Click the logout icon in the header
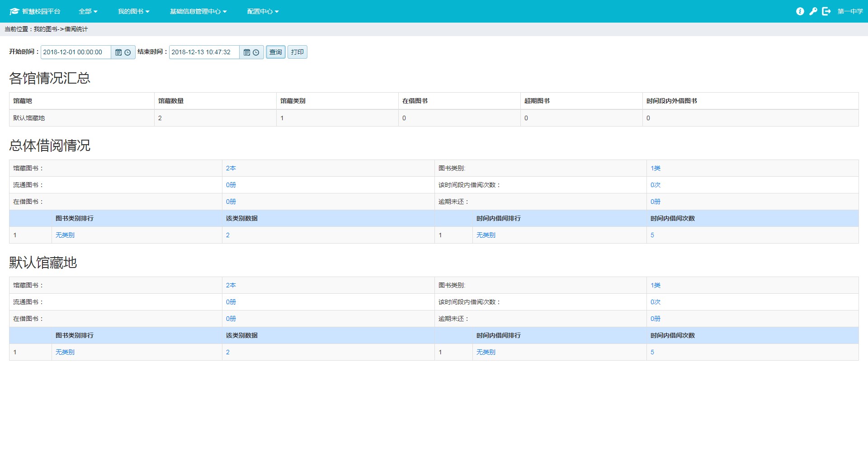This screenshot has width=868, height=456. (826, 11)
